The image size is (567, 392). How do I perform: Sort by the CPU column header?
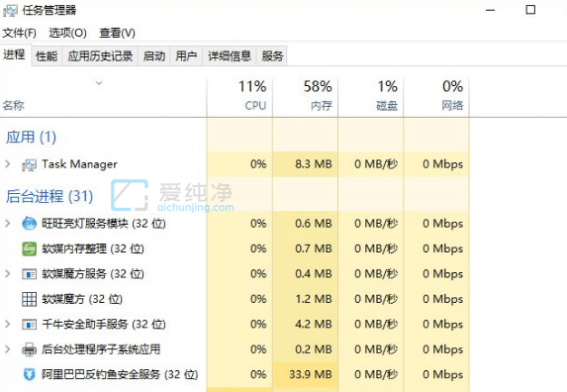pyautogui.click(x=239, y=96)
